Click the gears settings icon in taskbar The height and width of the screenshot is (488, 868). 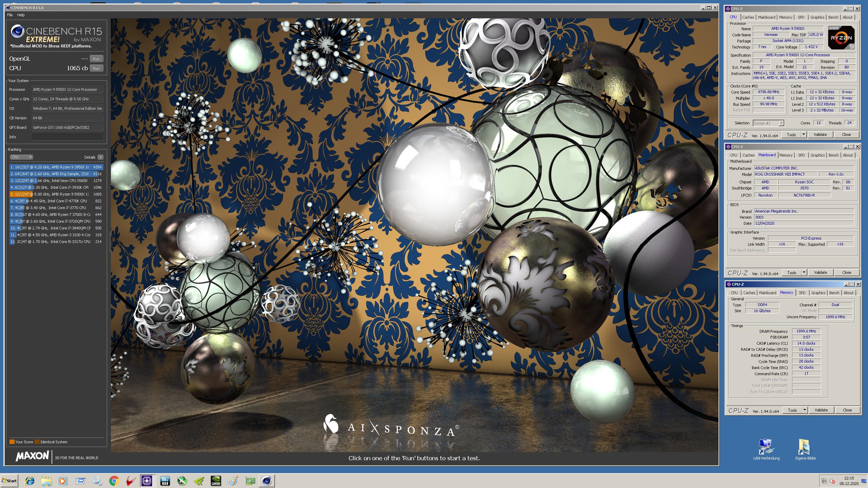[x=97, y=481]
